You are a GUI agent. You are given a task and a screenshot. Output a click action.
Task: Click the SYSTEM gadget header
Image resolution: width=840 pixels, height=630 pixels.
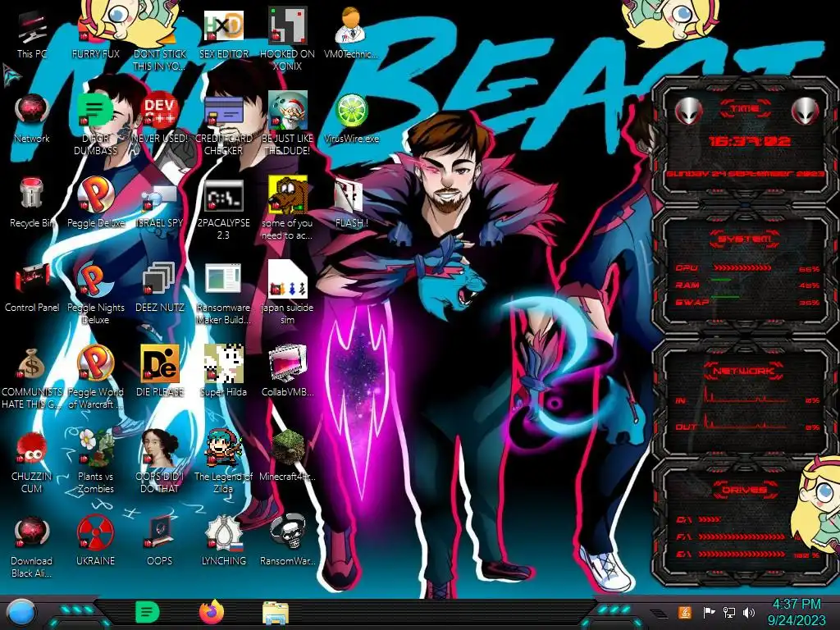click(745, 239)
